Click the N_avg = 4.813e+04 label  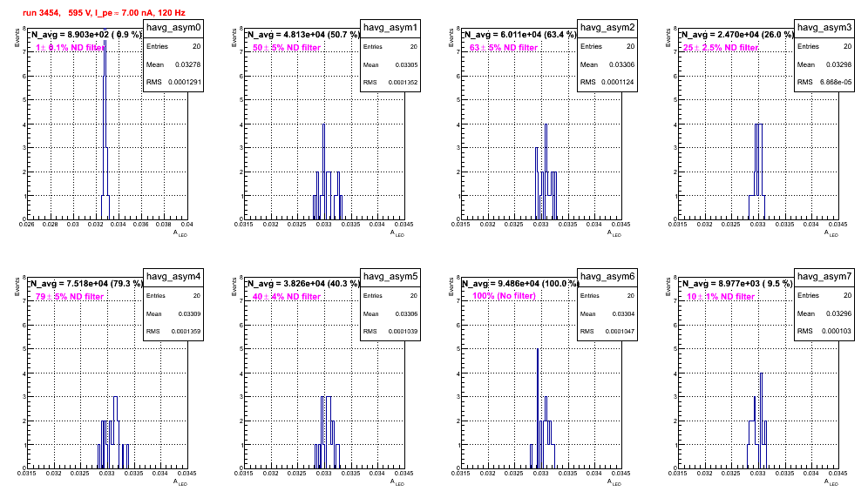click(302, 35)
